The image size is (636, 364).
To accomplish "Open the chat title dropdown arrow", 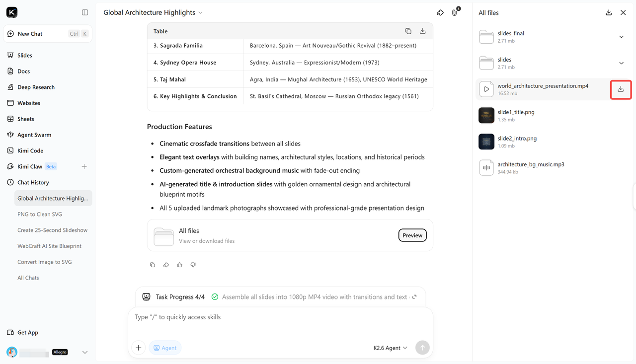I will coord(201,13).
